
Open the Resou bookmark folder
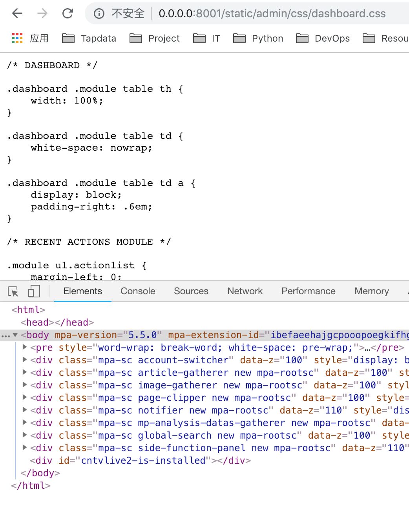[x=386, y=38]
